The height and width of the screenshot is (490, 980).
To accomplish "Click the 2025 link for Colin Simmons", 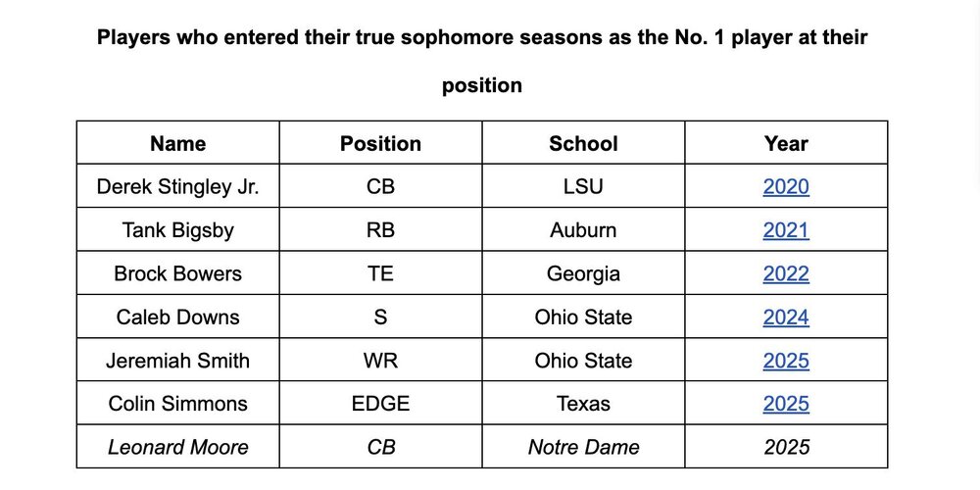I will coord(786,403).
